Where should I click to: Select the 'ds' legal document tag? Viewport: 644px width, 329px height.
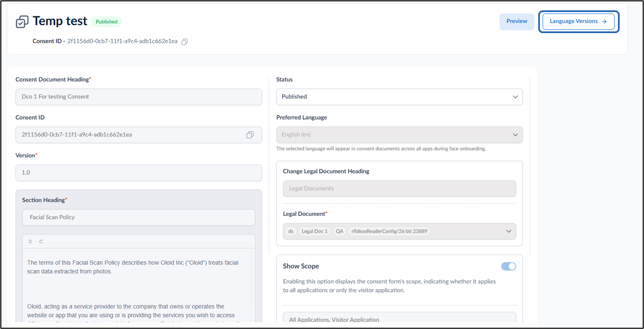(x=291, y=231)
